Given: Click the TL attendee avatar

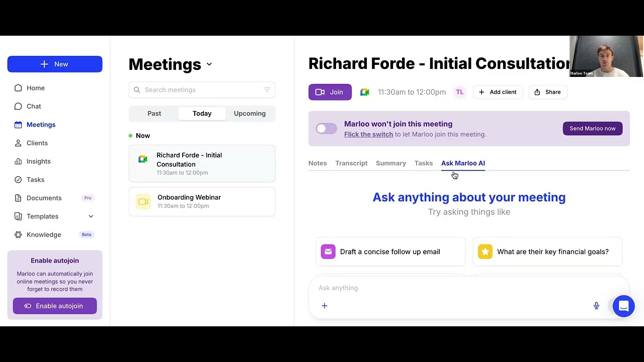Looking at the screenshot, I should click(x=459, y=92).
